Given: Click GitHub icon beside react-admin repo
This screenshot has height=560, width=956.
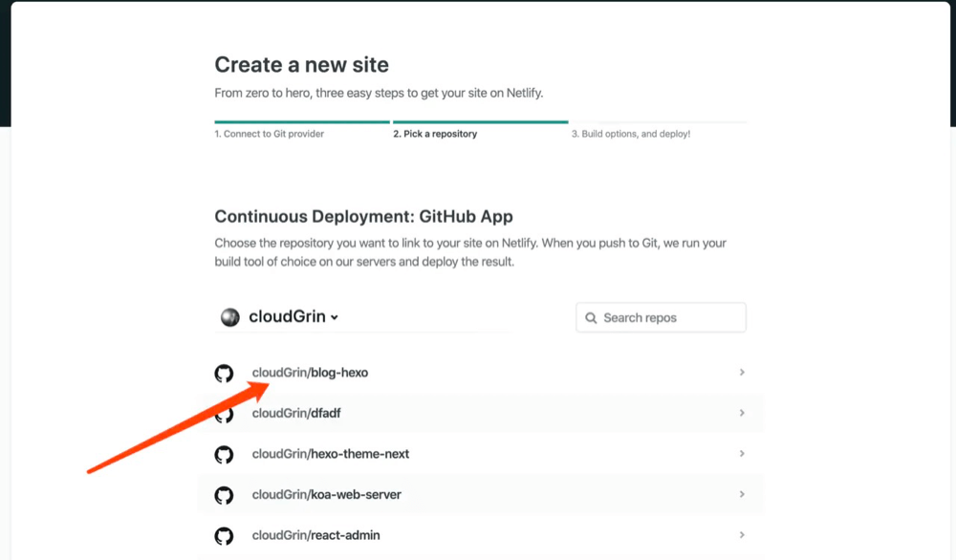Looking at the screenshot, I should click(224, 535).
